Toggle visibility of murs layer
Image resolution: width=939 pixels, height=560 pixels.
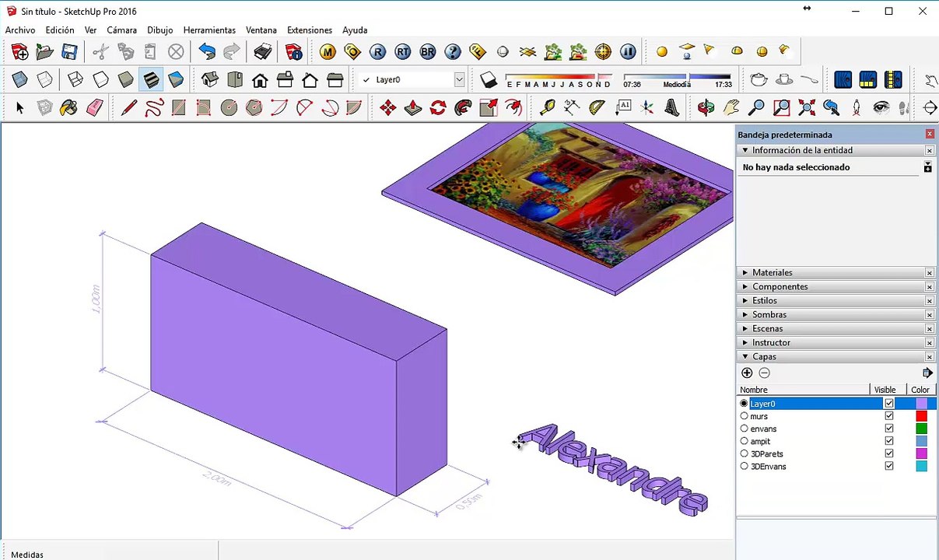889,416
